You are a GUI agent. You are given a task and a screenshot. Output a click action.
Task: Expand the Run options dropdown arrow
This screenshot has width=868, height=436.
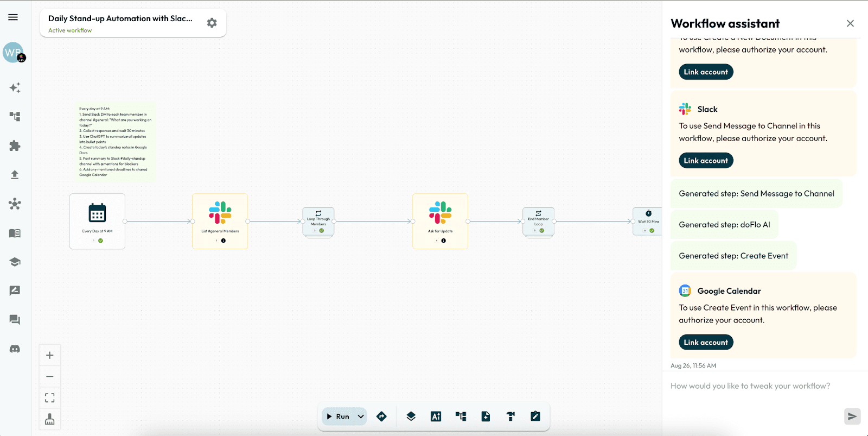[x=361, y=416]
